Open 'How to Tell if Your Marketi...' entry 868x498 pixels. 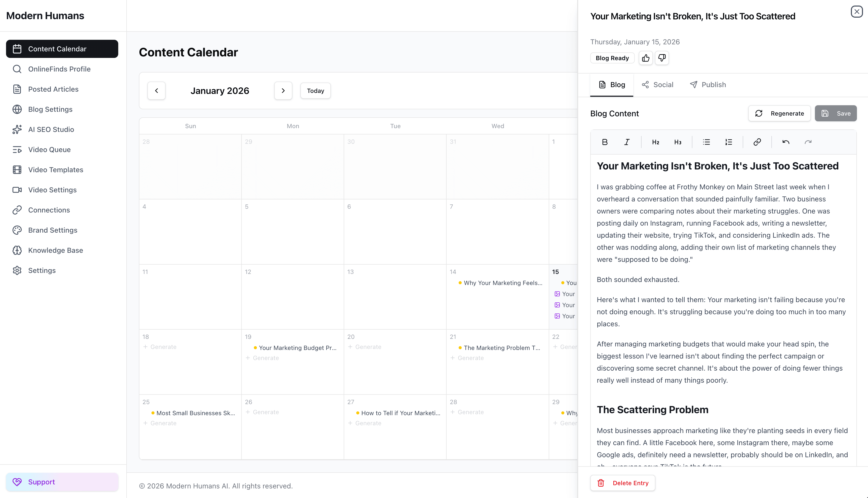[x=398, y=413]
